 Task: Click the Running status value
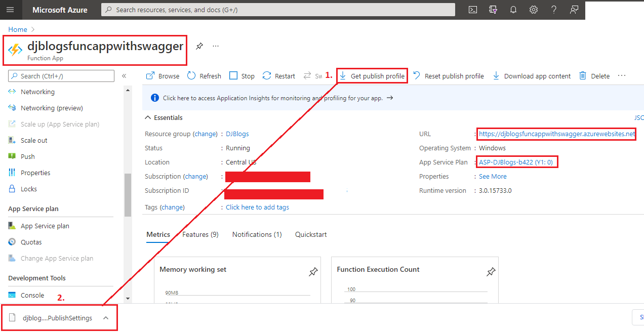click(238, 148)
